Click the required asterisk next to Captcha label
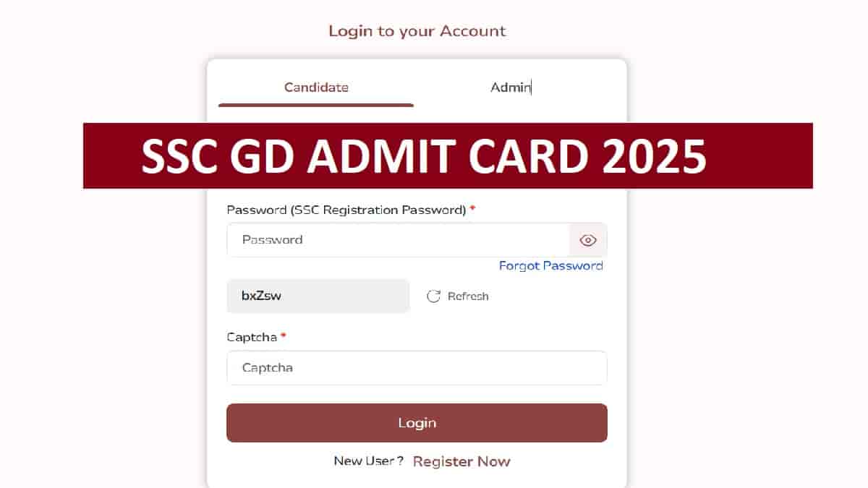Image resolution: width=868 pixels, height=488 pixels. tap(284, 336)
